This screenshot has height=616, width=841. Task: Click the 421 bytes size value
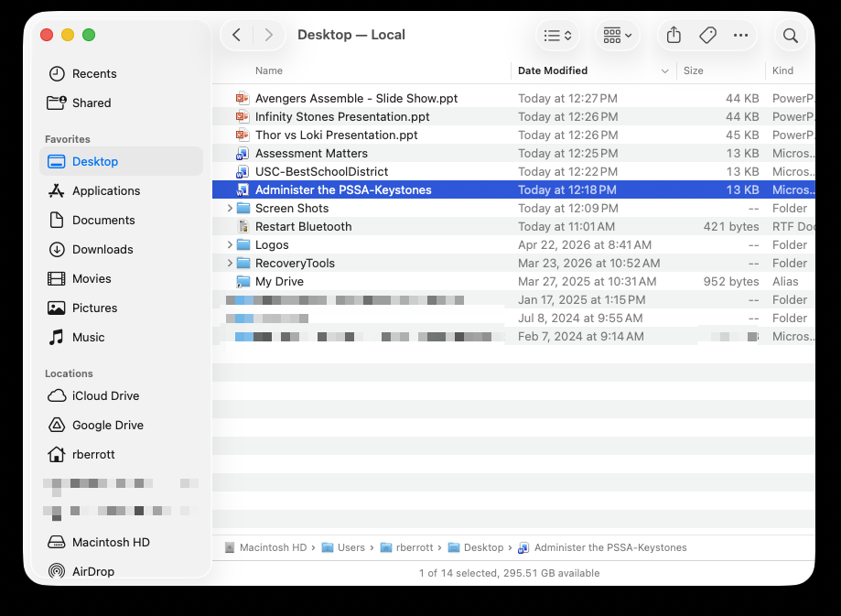click(731, 226)
